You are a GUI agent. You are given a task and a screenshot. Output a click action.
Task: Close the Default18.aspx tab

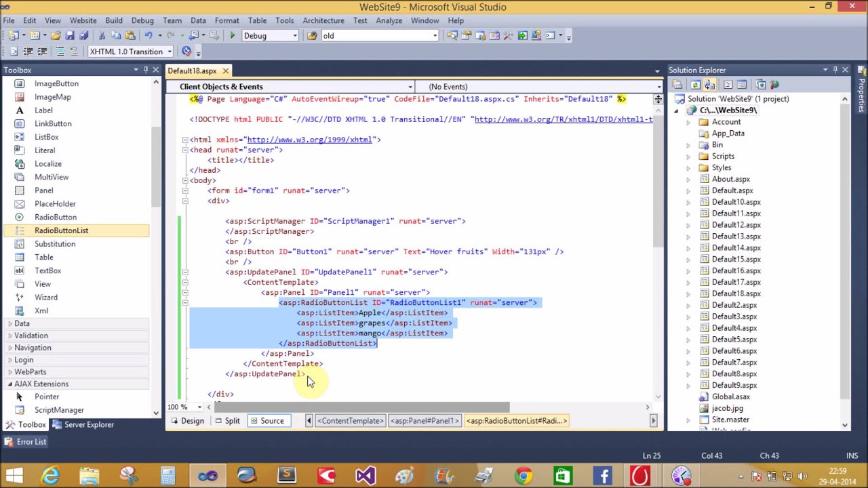[x=225, y=70]
